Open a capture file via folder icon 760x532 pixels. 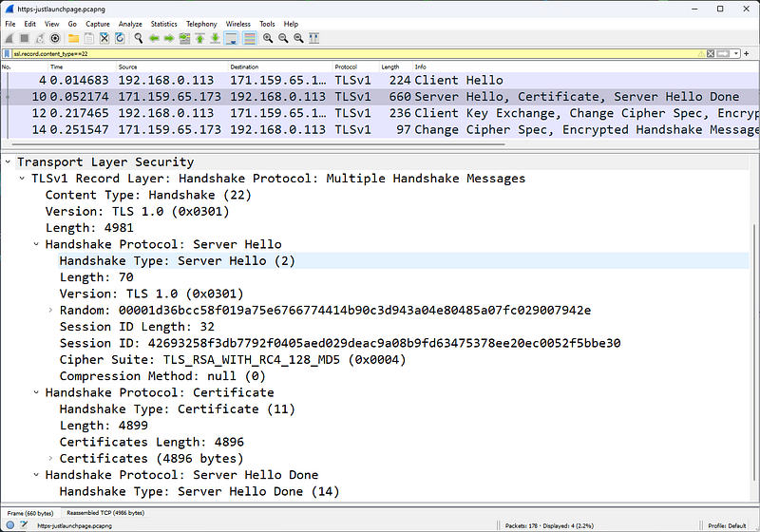click(74, 38)
